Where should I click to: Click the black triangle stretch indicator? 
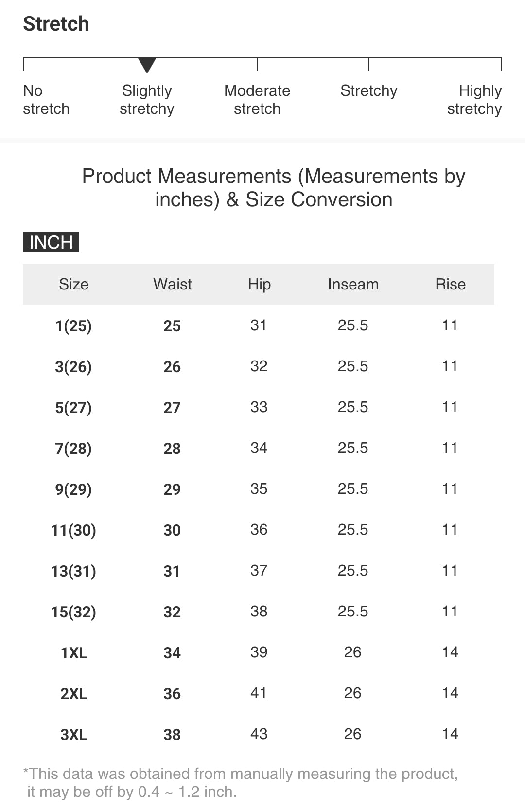tap(147, 65)
